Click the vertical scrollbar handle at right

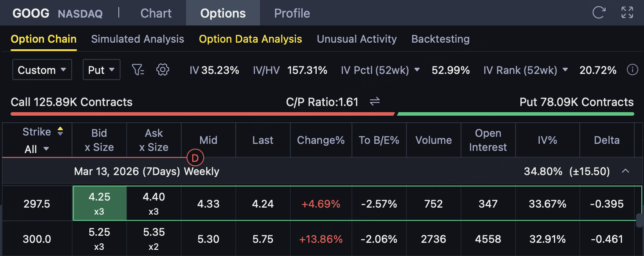tap(640, 220)
